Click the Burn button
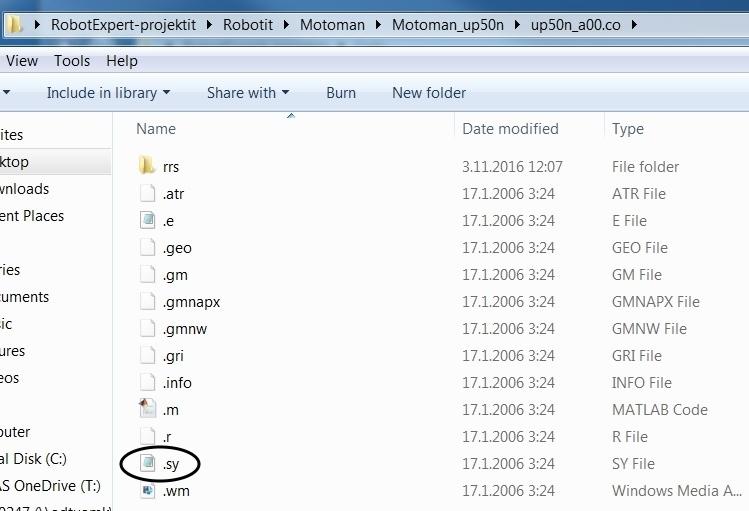Viewport: 749px width, 511px height. pos(341,93)
